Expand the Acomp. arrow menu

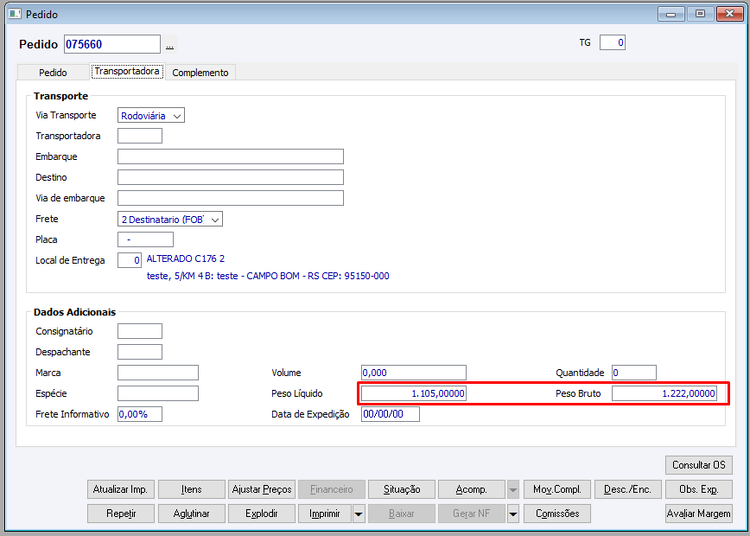click(x=513, y=490)
